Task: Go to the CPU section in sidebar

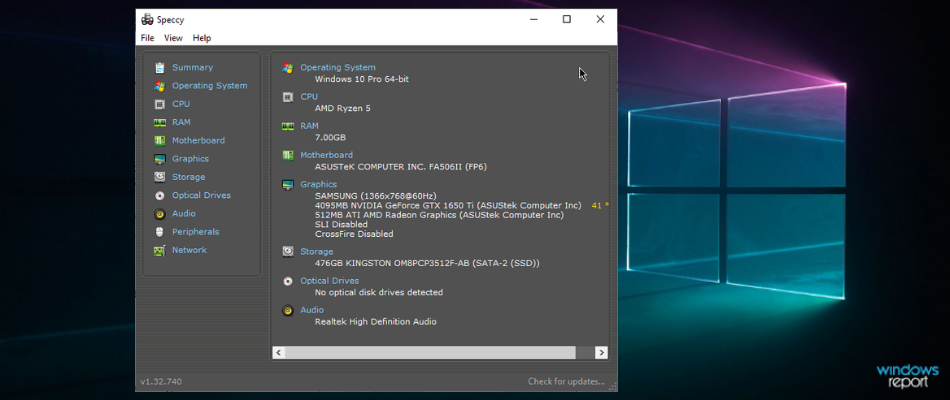Action: point(181,104)
